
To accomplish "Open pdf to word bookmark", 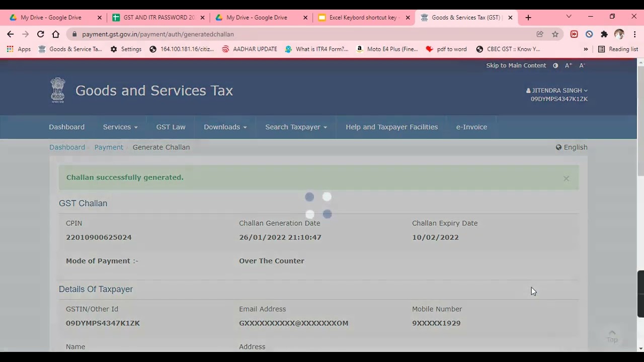I will coord(446,49).
